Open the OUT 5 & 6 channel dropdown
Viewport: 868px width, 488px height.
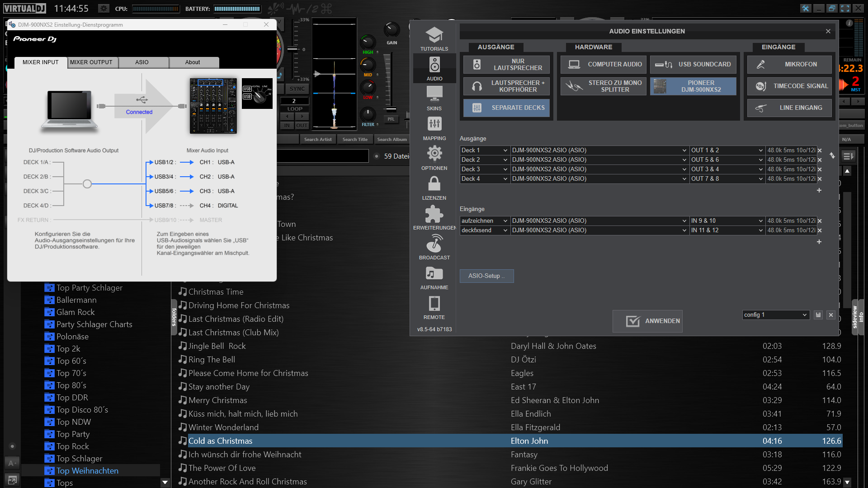click(x=727, y=160)
